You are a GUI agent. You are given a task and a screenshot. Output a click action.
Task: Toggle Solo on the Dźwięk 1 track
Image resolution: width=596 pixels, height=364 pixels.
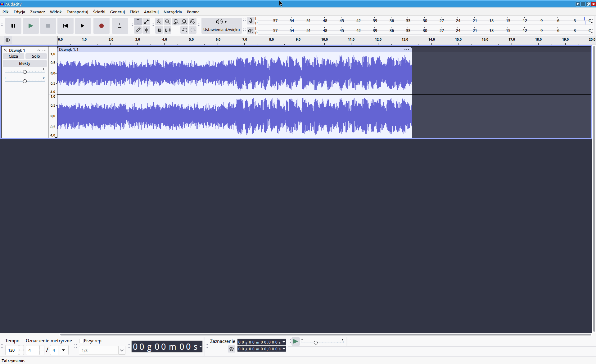36,56
